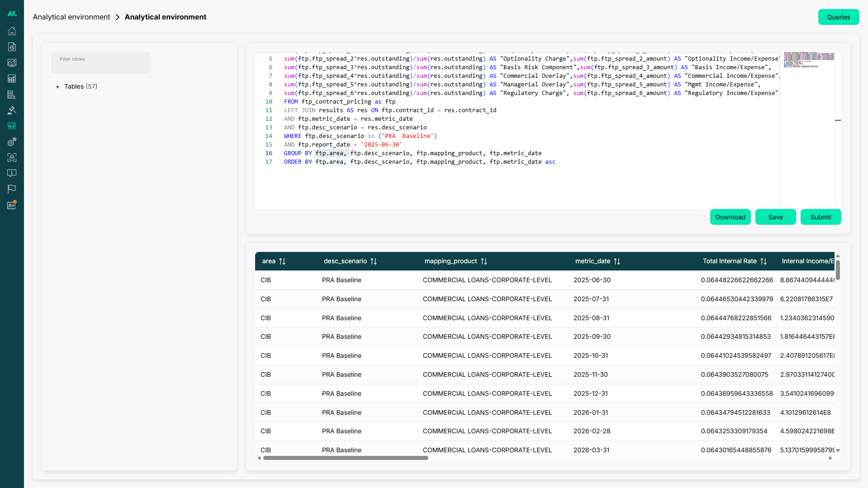
Task: Click scroll down arrow of results table
Action: (838, 450)
